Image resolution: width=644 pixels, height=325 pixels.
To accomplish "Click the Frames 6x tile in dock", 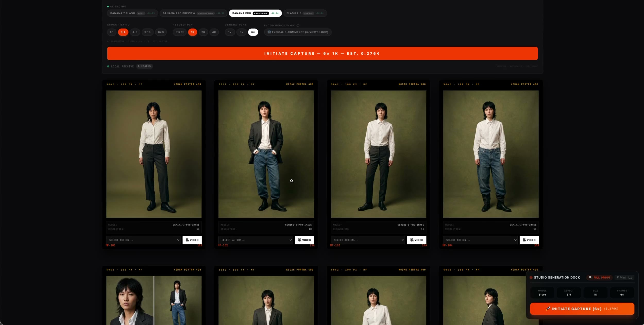I will click(x=622, y=293).
